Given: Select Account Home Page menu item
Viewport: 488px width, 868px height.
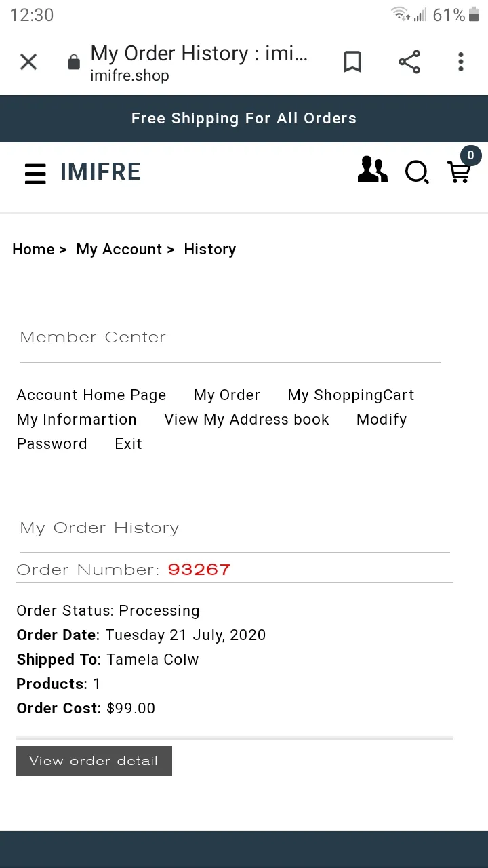Looking at the screenshot, I should point(91,395).
